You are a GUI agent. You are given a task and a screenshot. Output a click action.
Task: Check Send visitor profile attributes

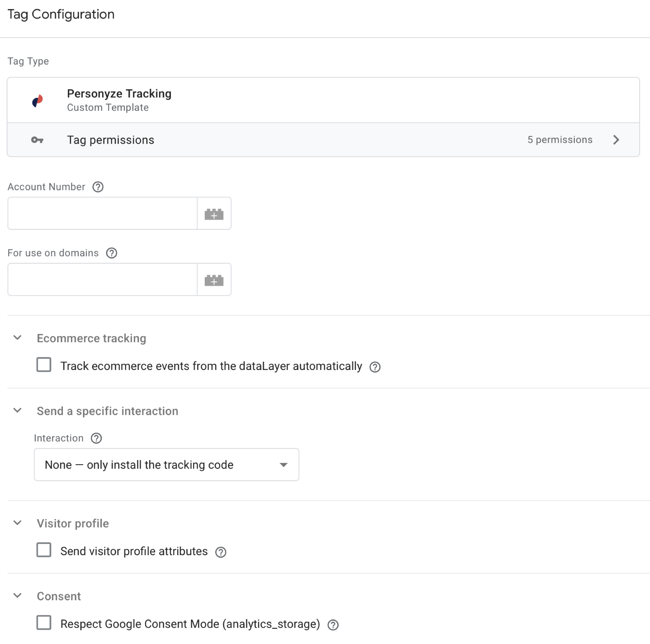tap(44, 550)
